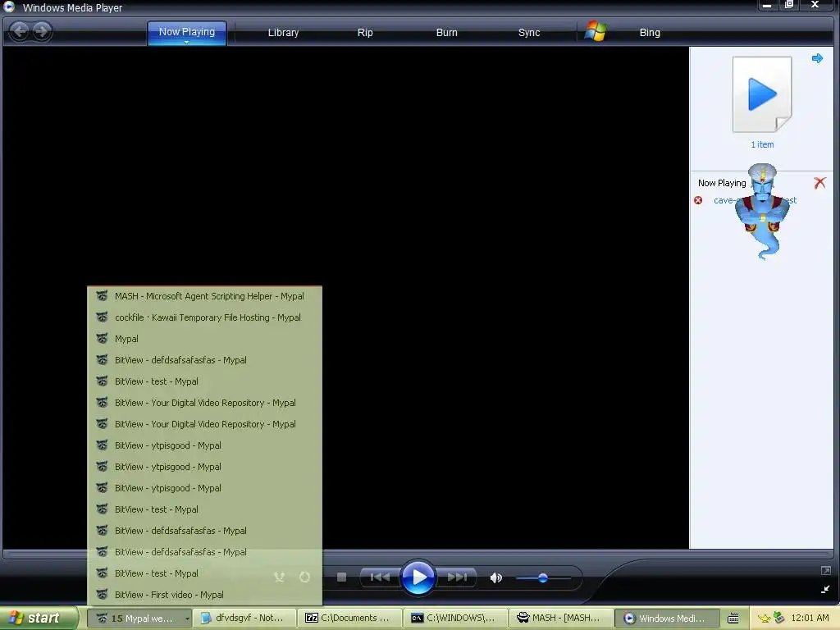This screenshot has height=630, width=840.
Task: Click the blue arrow in list pane
Action: pyautogui.click(x=817, y=58)
